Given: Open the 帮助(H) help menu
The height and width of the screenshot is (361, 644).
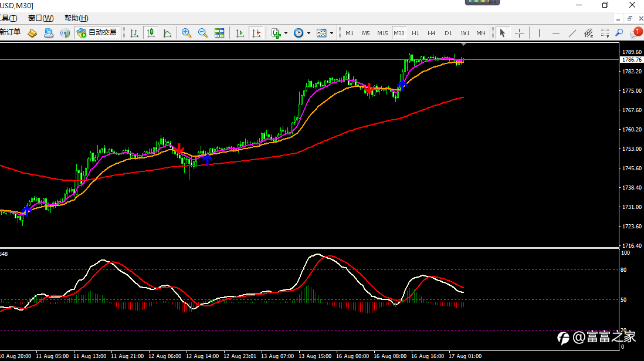Looking at the screenshot, I should point(76,18).
